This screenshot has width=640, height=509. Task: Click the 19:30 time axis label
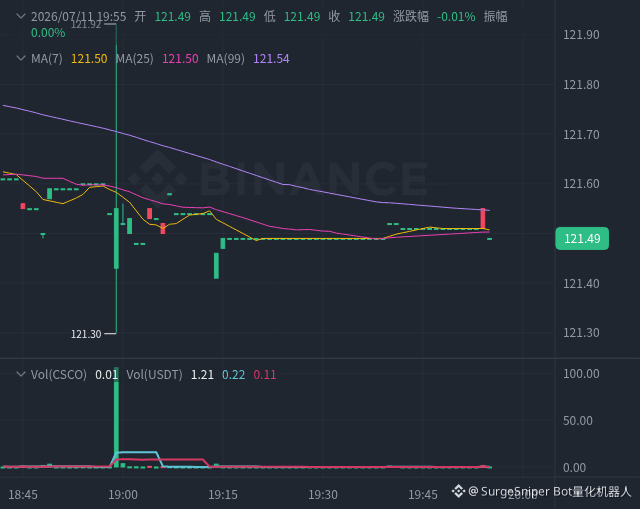click(323, 495)
